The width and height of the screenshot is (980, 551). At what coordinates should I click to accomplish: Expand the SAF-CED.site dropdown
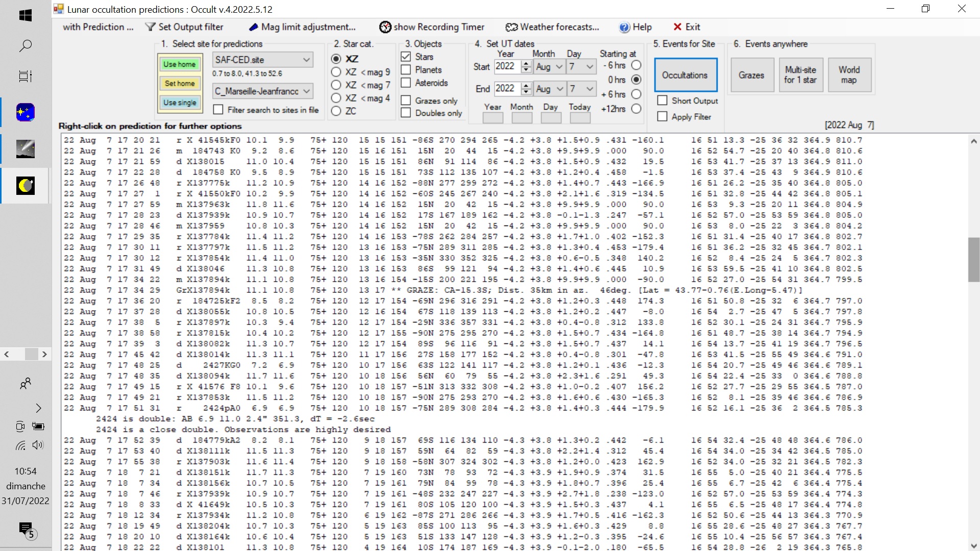(306, 60)
